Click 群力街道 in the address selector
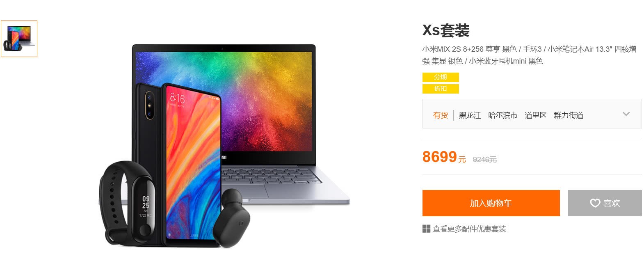This screenshot has height=261, width=644. point(569,115)
